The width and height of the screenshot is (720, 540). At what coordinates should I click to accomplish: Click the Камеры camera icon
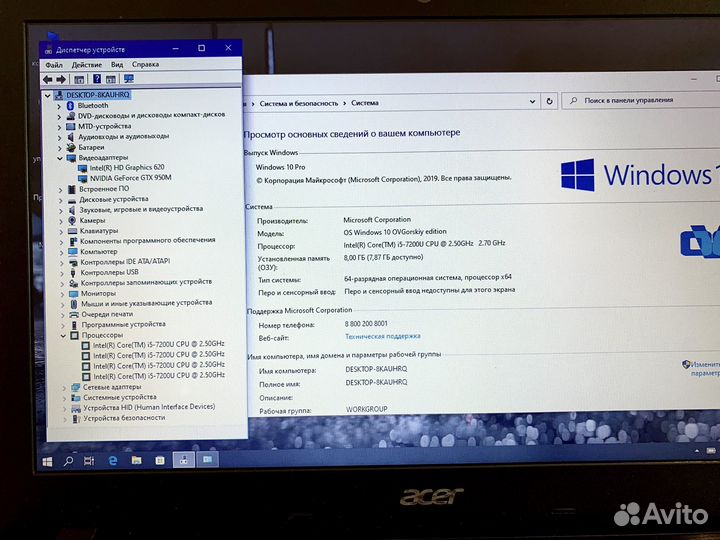(72, 220)
